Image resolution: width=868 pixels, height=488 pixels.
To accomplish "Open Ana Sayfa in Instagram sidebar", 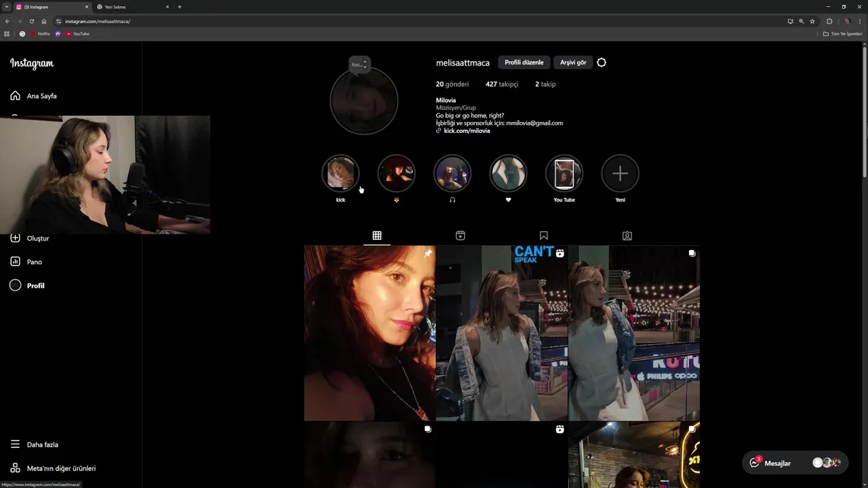I will (33, 96).
